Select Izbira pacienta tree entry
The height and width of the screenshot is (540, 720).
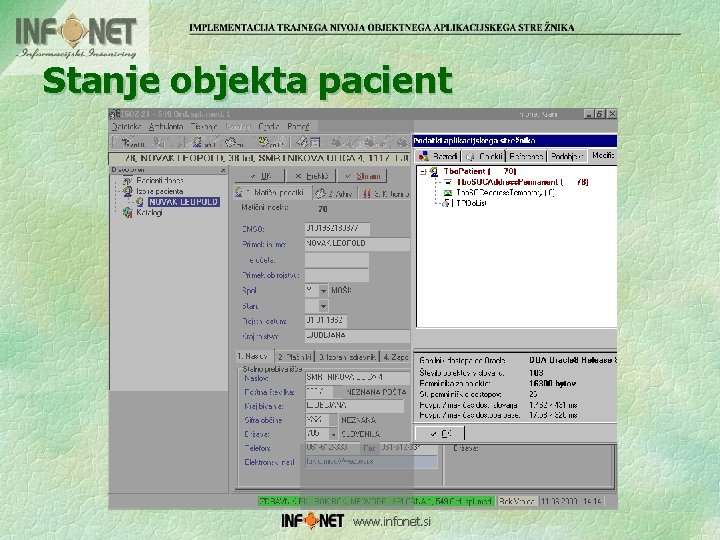coord(159,191)
